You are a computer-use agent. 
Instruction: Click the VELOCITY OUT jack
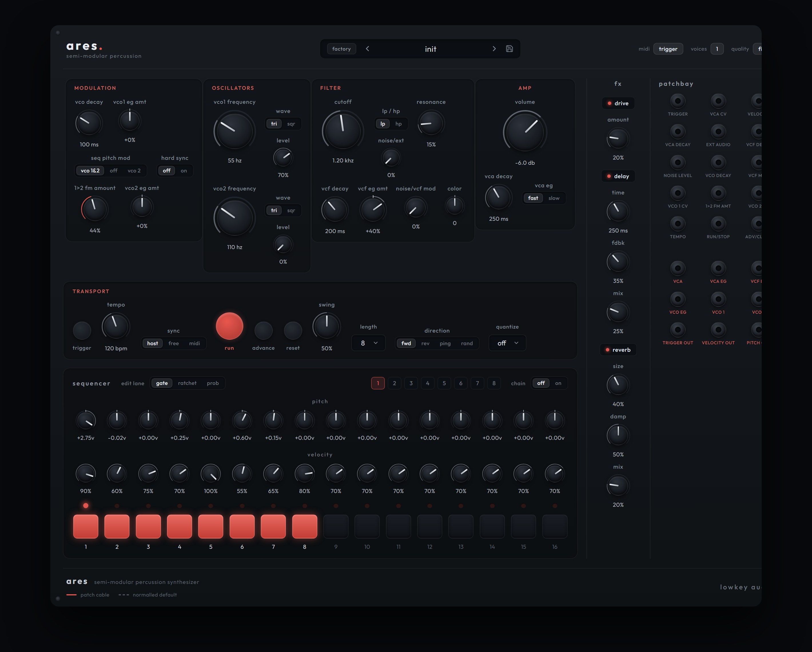[x=718, y=330]
